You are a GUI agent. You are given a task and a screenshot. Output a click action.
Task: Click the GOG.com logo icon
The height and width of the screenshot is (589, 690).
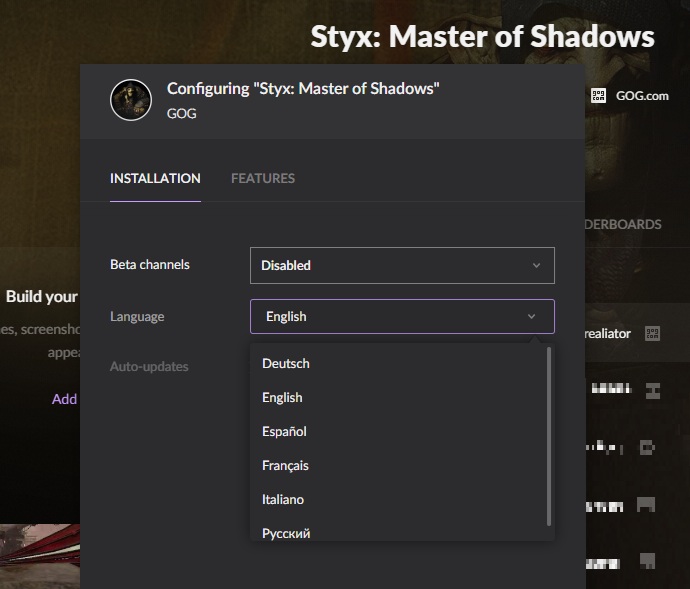[x=598, y=96]
